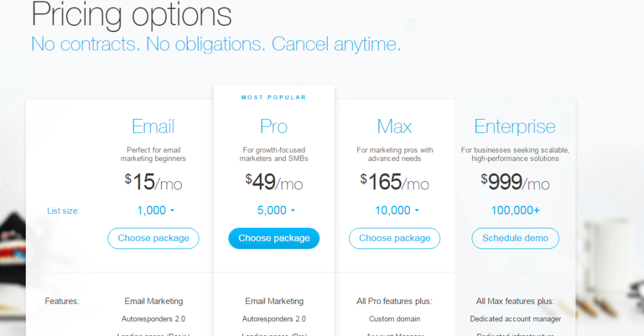Click the Custom domain feature under Max
This screenshot has height=336, width=644.
coord(394,319)
